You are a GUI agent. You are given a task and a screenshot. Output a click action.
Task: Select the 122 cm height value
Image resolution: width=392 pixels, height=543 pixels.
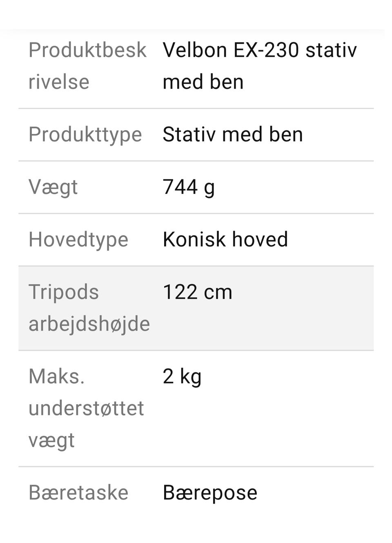coord(197,292)
